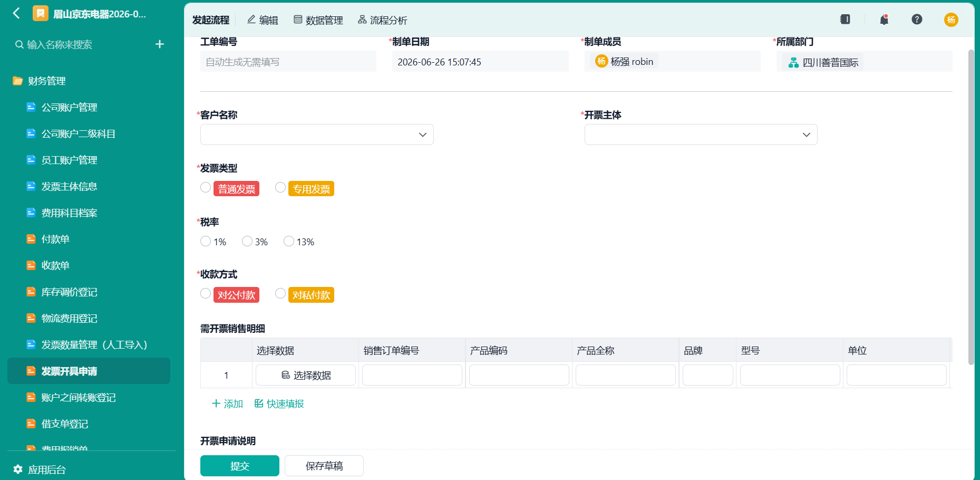The image size is (980, 480).
Task: Click the 发票主体信息 form icon
Action: click(x=31, y=186)
